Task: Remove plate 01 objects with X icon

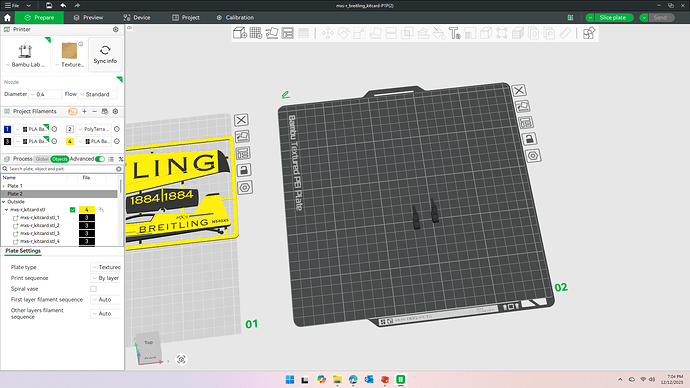Action: coord(241,120)
